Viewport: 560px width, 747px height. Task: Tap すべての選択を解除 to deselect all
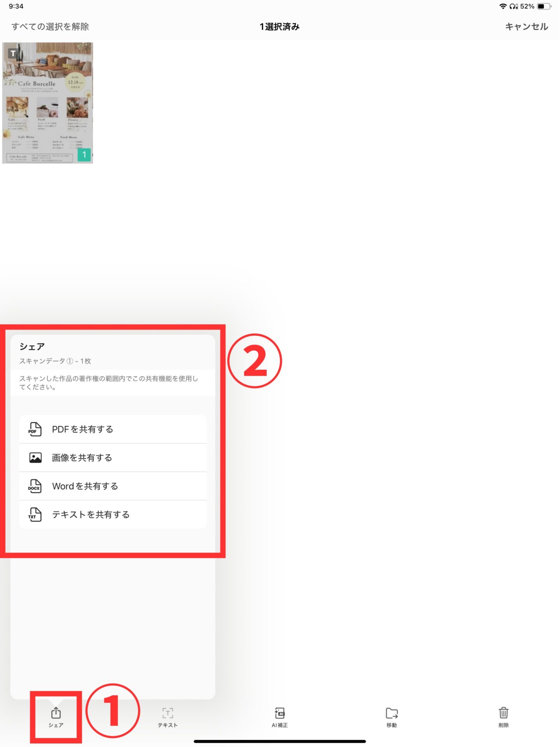tap(50, 26)
